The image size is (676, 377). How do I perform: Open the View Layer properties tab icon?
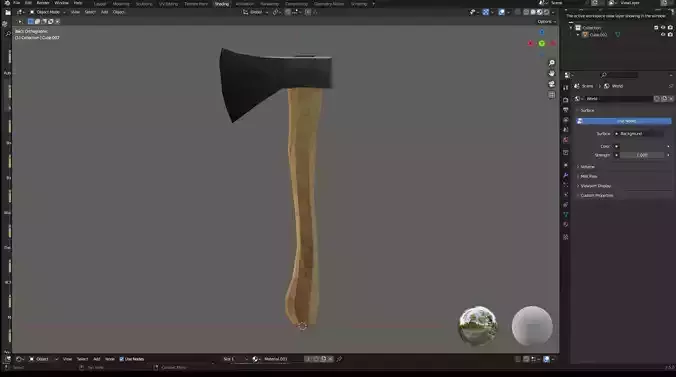[x=566, y=120]
